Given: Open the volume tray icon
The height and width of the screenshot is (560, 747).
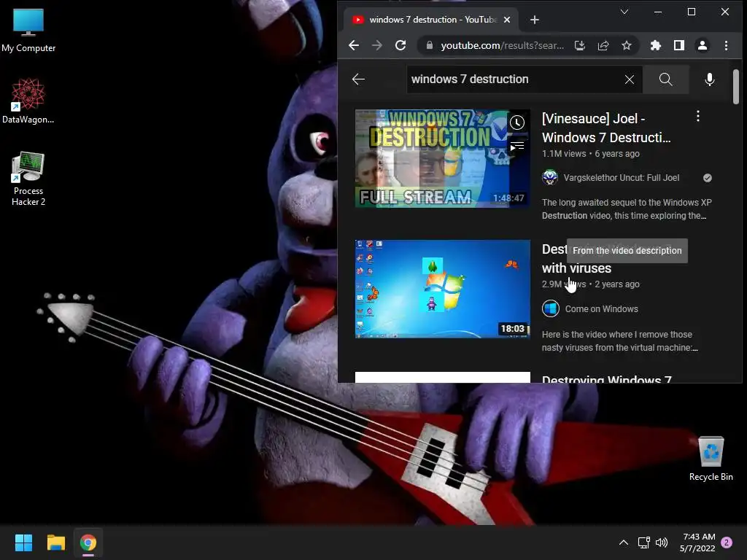Looking at the screenshot, I should pyautogui.click(x=662, y=542).
